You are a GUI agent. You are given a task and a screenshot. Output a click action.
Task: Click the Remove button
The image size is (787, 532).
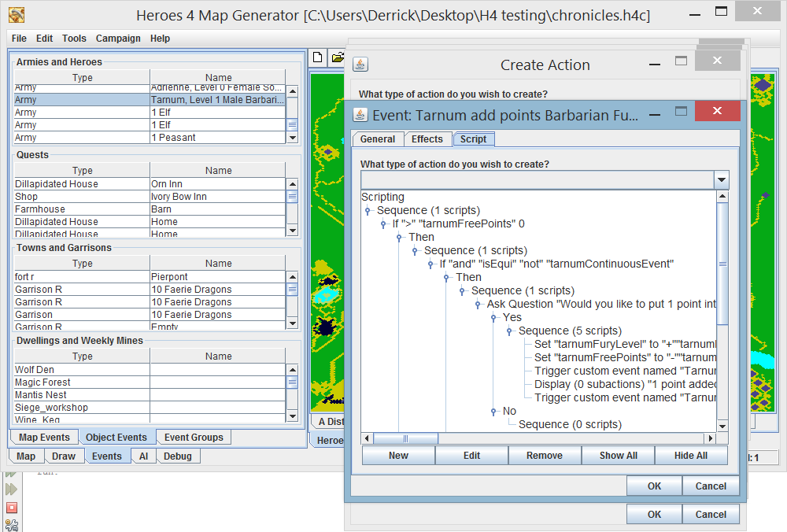(545, 455)
